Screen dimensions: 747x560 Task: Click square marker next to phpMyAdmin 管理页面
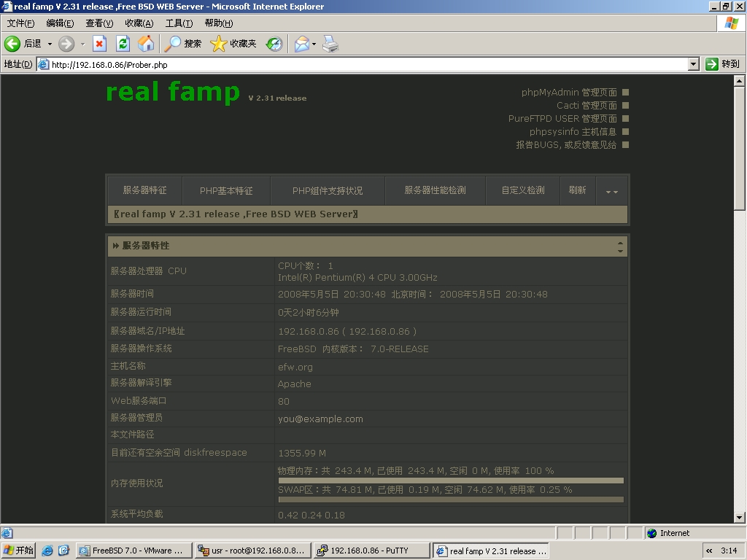click(x=625, y=92)
